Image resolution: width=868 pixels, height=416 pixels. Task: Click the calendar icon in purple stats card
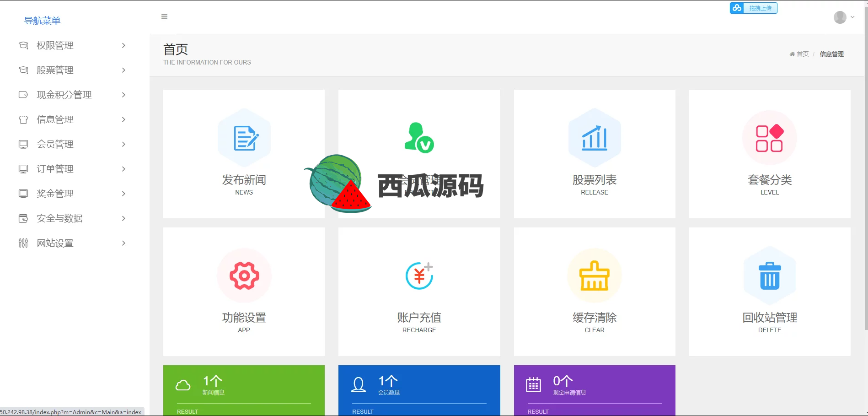coord(533,385)
